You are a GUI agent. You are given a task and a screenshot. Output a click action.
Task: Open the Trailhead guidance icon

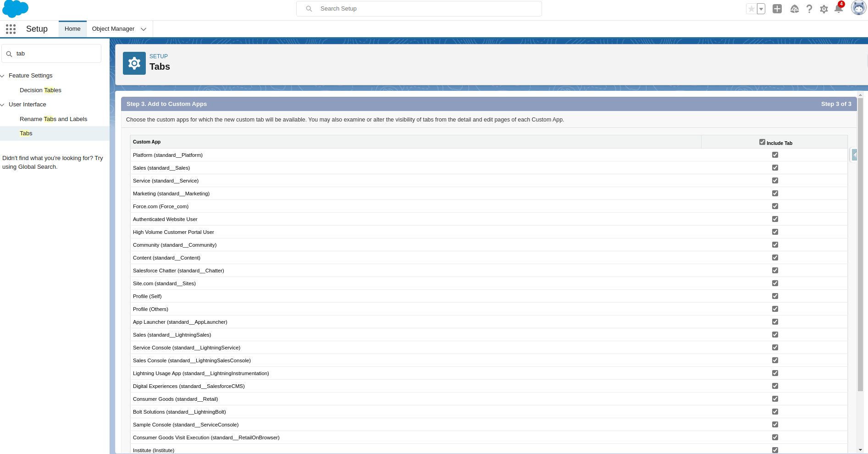point(795,9)
